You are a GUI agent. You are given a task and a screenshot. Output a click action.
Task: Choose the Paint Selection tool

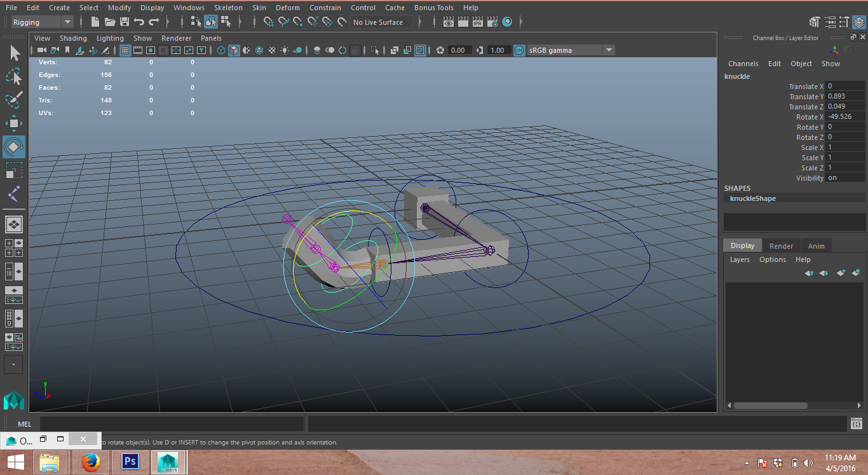(14, 100)
